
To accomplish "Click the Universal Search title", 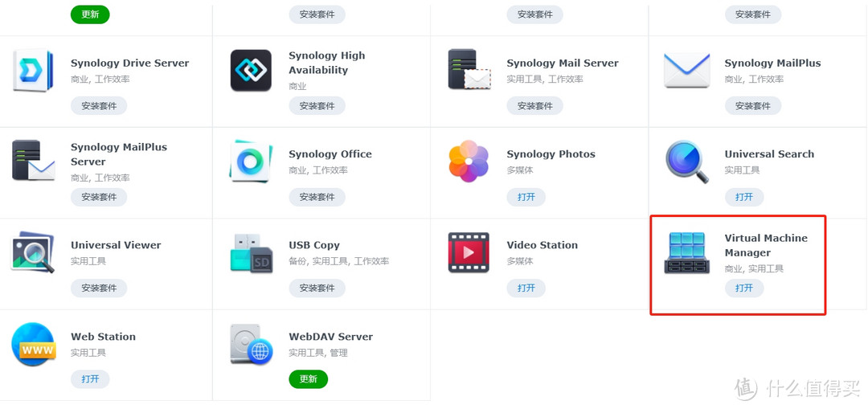I will (769, 154).
